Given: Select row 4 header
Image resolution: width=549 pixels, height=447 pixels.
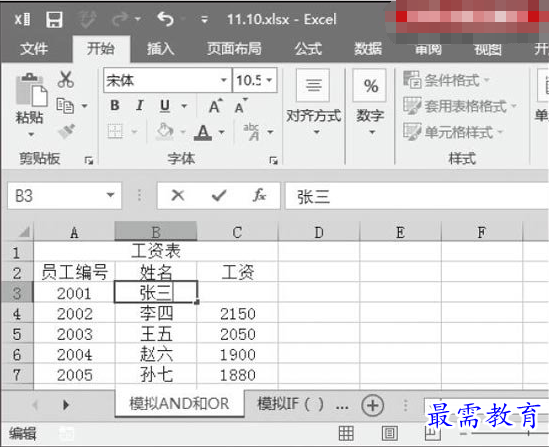Looking at the screenshot, I should [17, 313].
